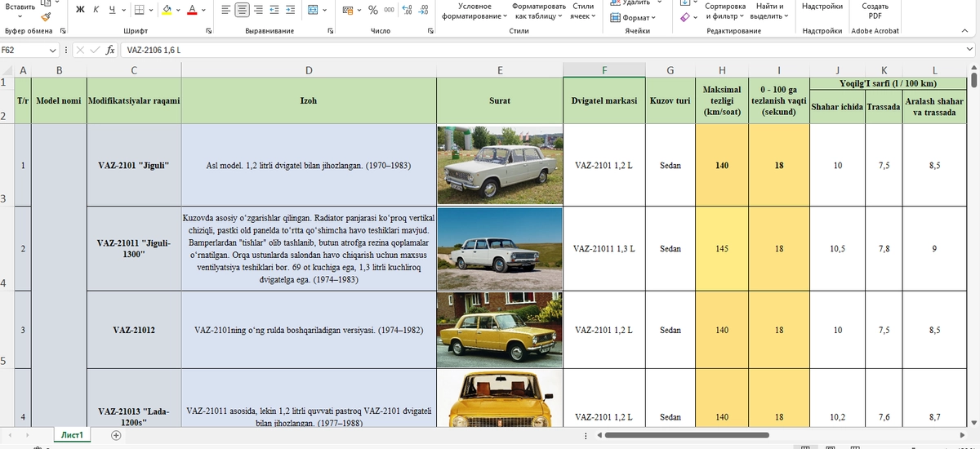Image resolution: width=980 pixels, height=449 pixels.
Task: Click the eraser clear icon
Action: [x=684, y=16]
